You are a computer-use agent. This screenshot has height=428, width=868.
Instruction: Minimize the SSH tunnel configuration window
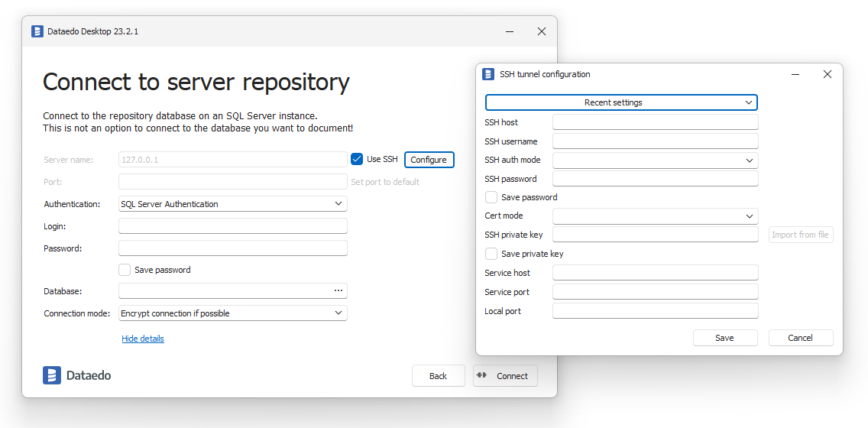pos(795,74)
